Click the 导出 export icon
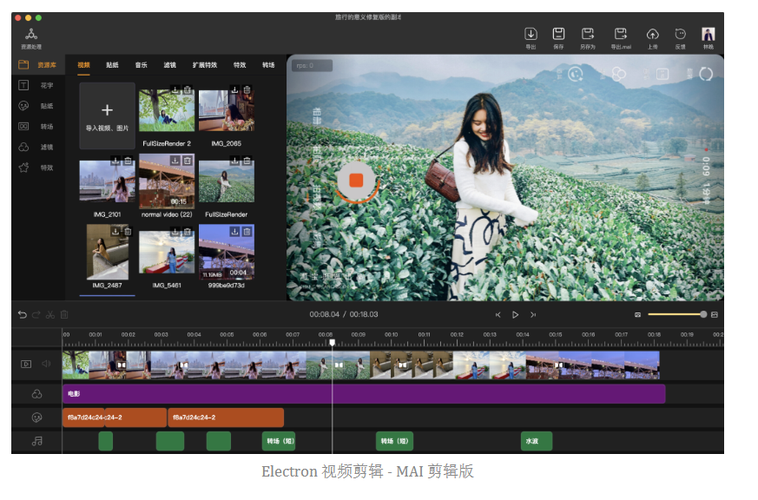The image size is (758, 500). coord(530,34)
